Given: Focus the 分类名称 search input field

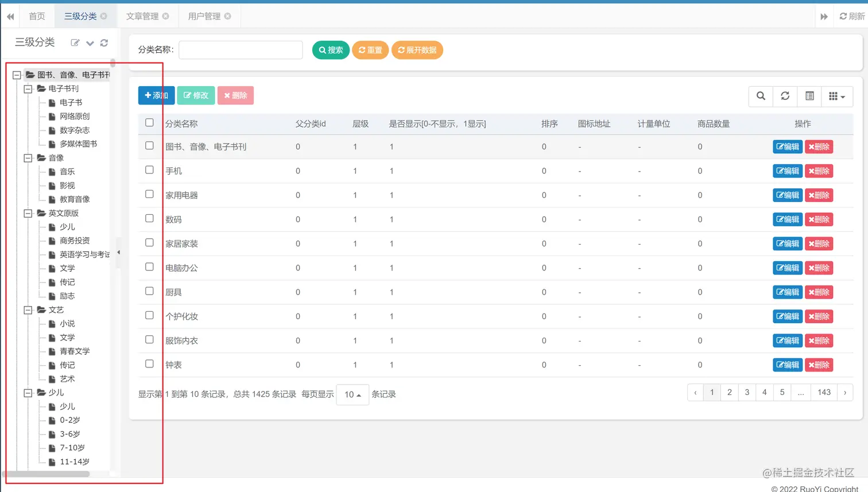Looking at the screenshot, I should pos(241,50).
